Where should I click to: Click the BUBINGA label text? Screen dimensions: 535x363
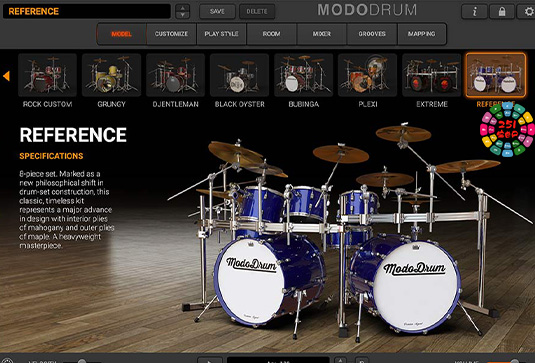pos(304,104)
